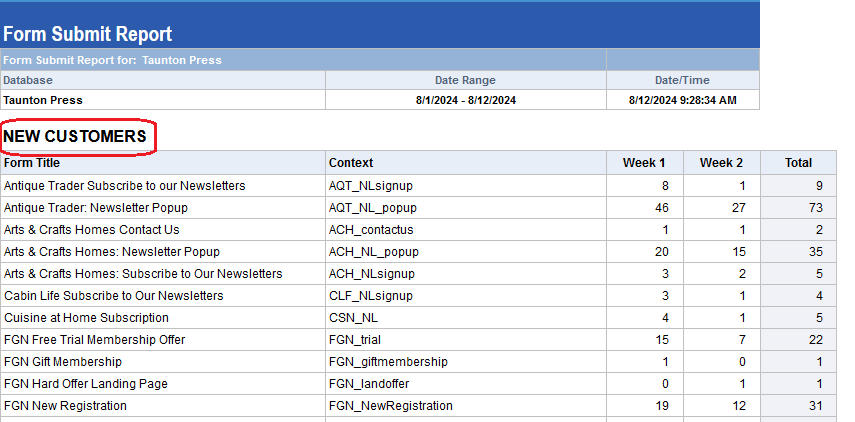The height and width of the screenshot is (422, 855).
Task: Select Cabin Life Subscribe to Our Newsletters
Action: coord(114,296)
